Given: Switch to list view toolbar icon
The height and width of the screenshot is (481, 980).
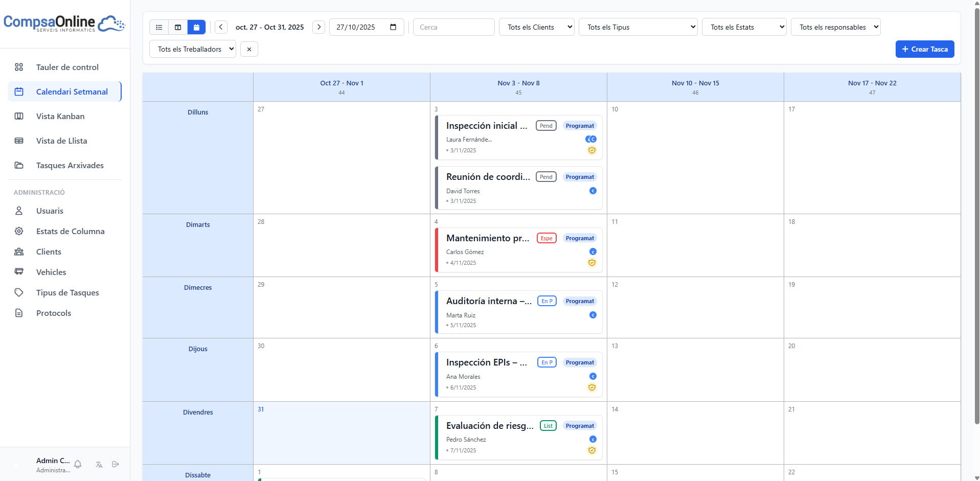Looking at the screenshot, I should tap(159, 27).
